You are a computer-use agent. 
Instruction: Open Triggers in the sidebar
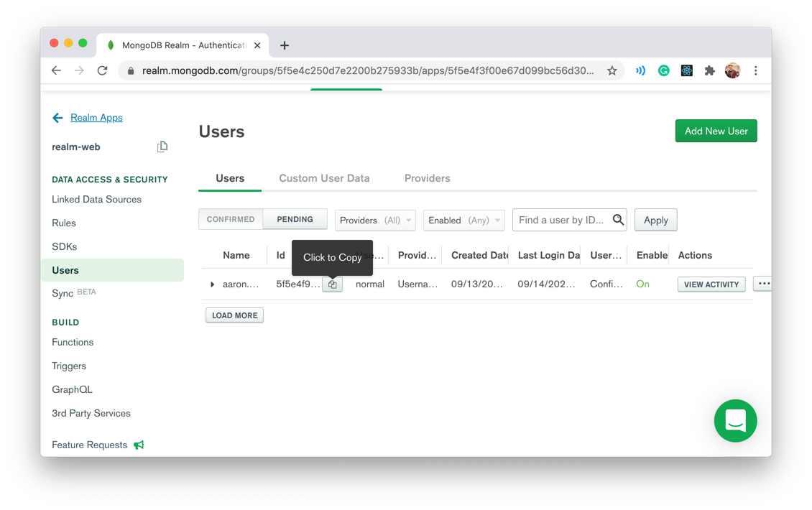click(x=69, y=366)
